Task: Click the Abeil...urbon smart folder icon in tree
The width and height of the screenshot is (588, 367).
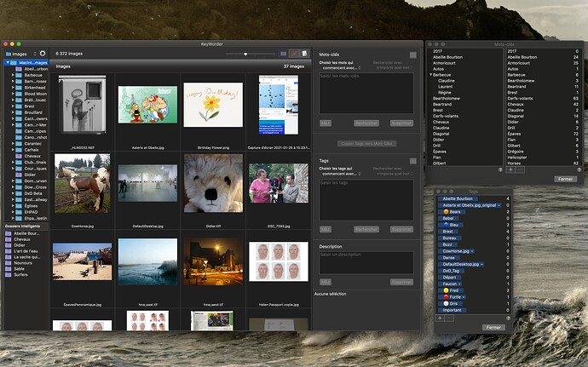Action: [19, 69]
